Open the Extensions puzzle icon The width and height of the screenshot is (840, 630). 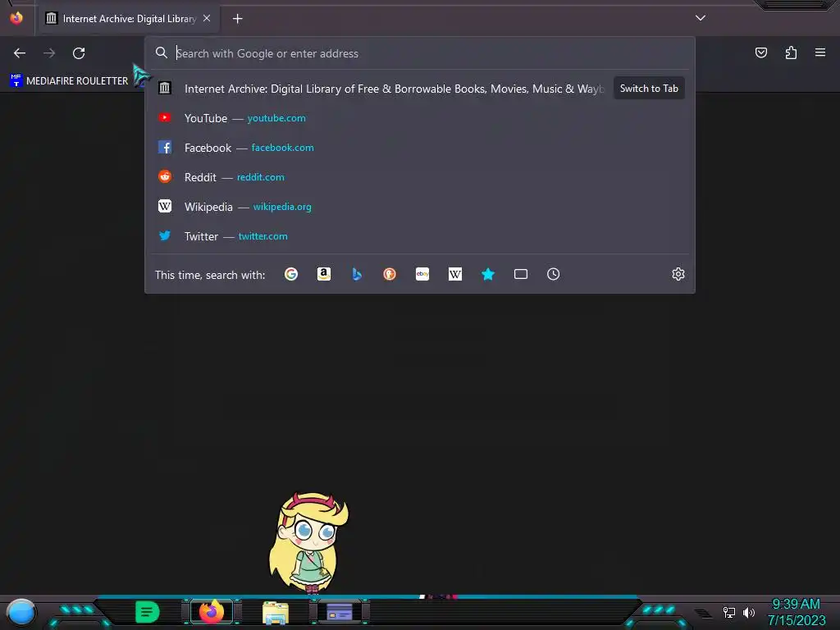[791, 52]
